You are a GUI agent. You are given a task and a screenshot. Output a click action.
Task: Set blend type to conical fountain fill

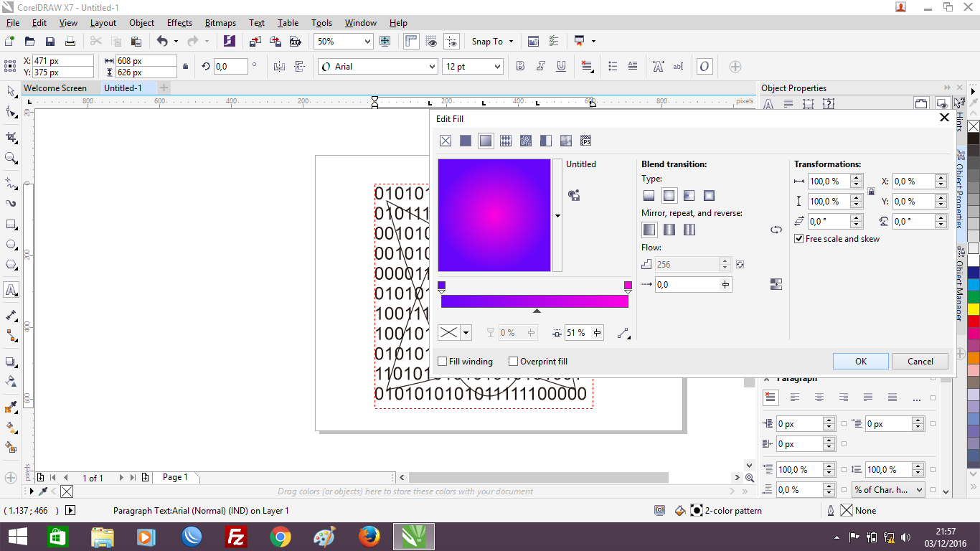689,195
